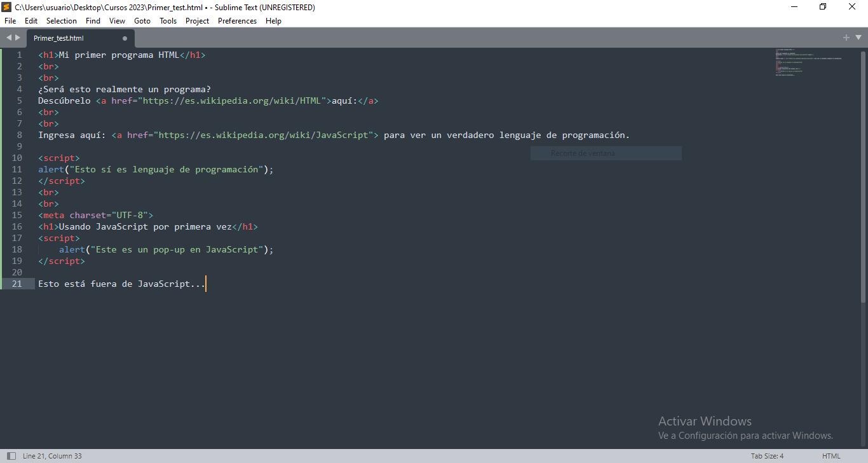The height and width of the screenshot is (463, 868).
Task: Toggle the side bar from status bar icon
Action: pos(11,455)
